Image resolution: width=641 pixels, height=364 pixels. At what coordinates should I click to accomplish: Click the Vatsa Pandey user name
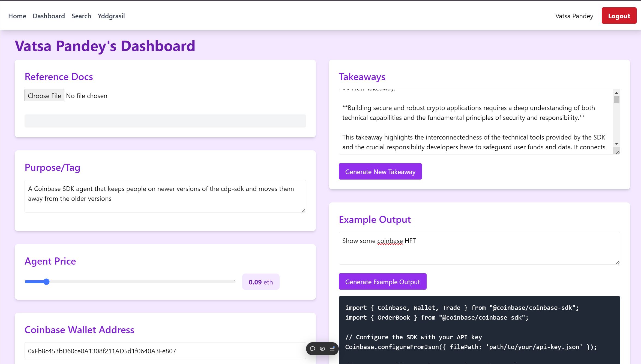tap(574, 16)
